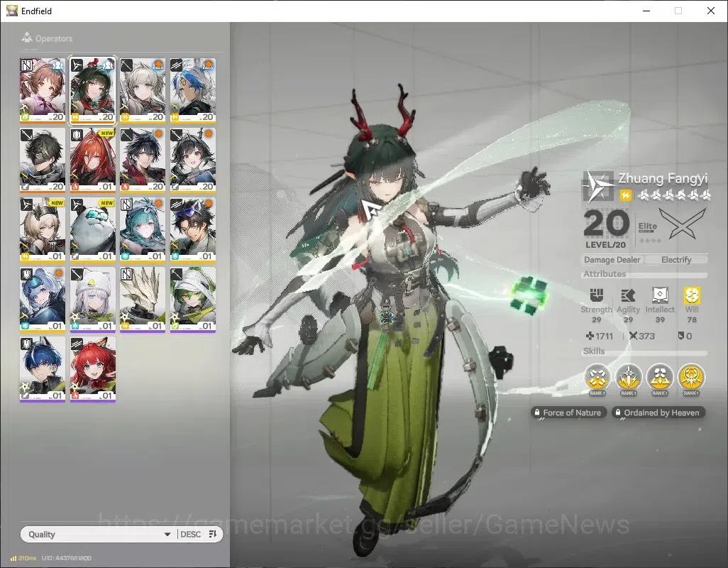Select the green-haired red-antlered operator card
This screenshot has width=728, height=568.
tap(92, 90)
